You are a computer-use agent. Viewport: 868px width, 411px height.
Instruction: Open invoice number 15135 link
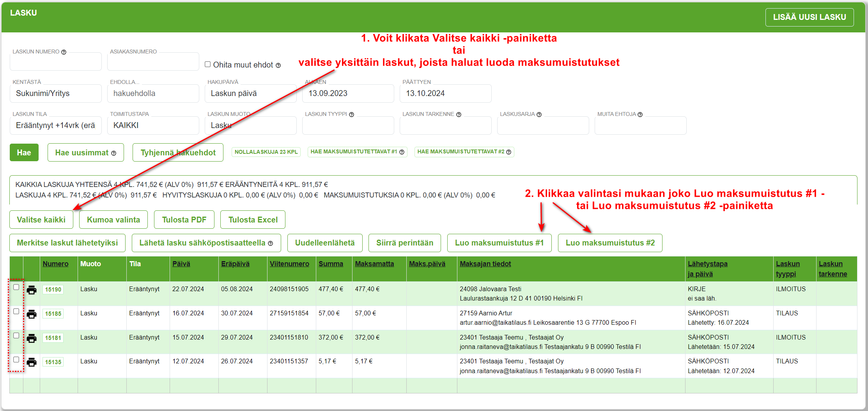click(53, 362)
